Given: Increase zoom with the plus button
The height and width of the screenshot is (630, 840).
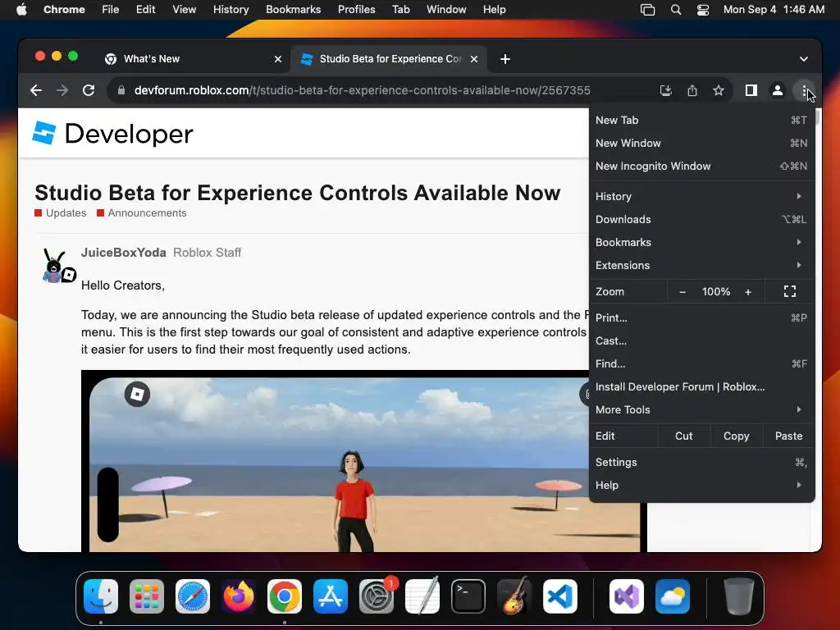Looking at the screenshot, I should click(748, 292).
